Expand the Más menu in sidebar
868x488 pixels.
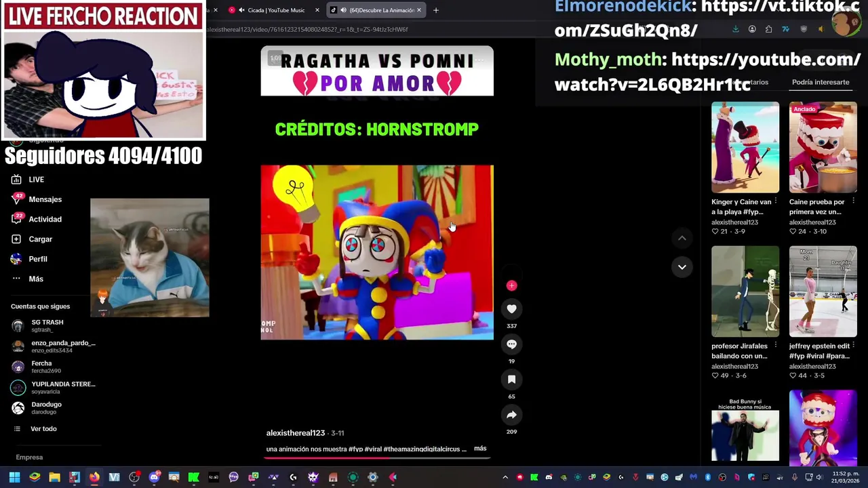click(x=27, y=279)
